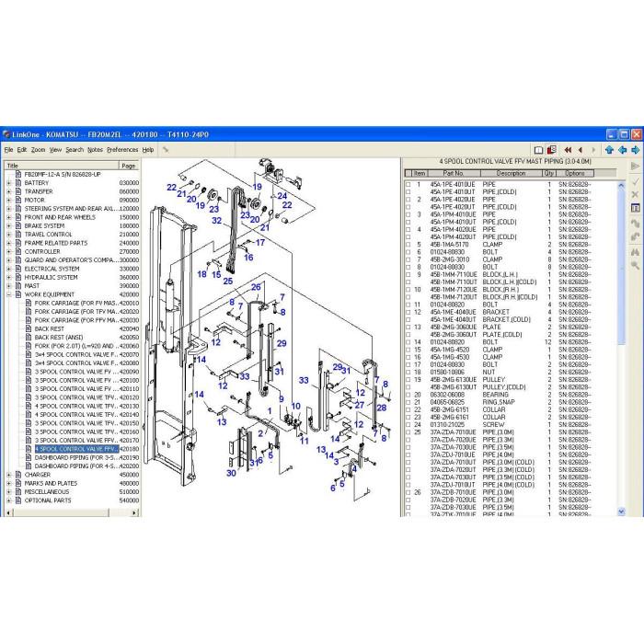Image resolution: width=644 pixels, height=644 pixels.
Task: Expand the CONTROLLER tree node
Action: [x=9, y=251]
